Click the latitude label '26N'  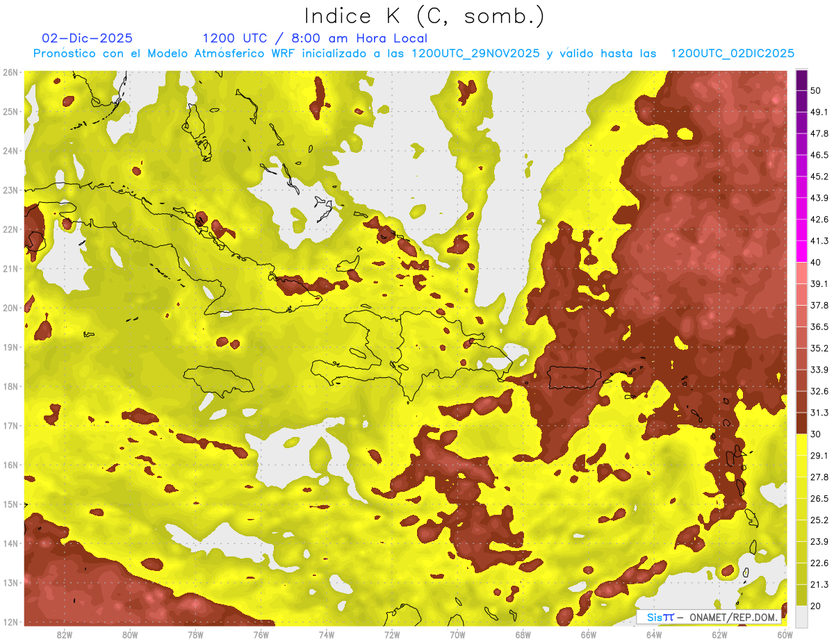coord(10,72)
